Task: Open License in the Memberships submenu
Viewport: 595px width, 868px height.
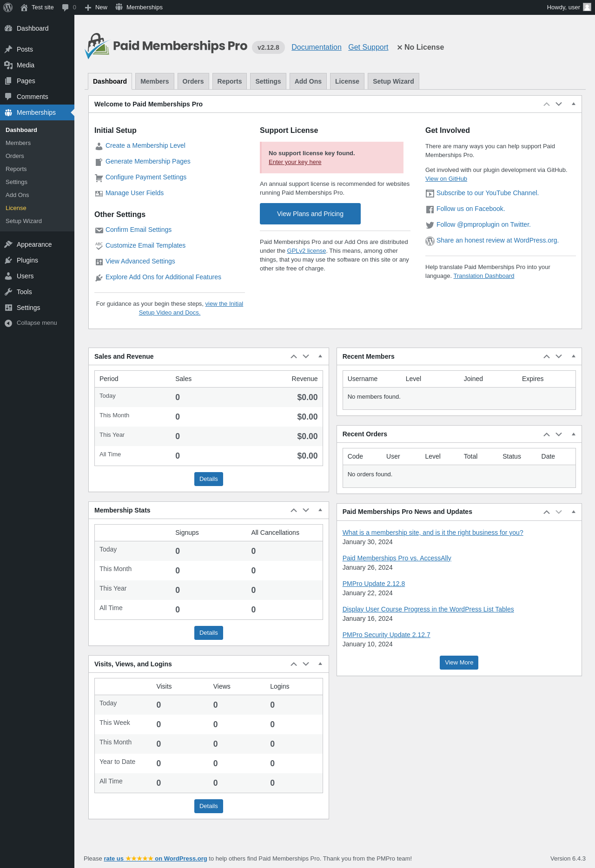Action: point(16,208)
